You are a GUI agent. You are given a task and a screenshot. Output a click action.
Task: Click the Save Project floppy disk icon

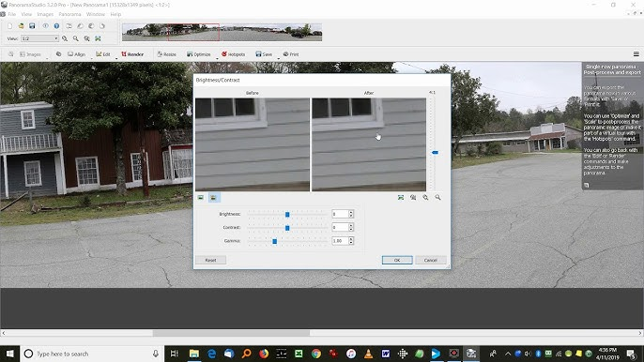pyautogui.click(x=32, y=26)
